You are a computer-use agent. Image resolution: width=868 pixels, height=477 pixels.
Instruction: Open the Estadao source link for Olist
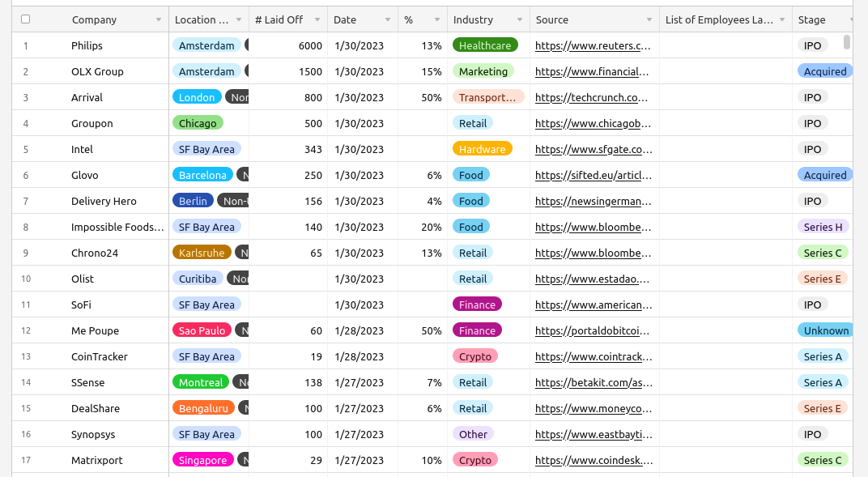pos(593,279)
